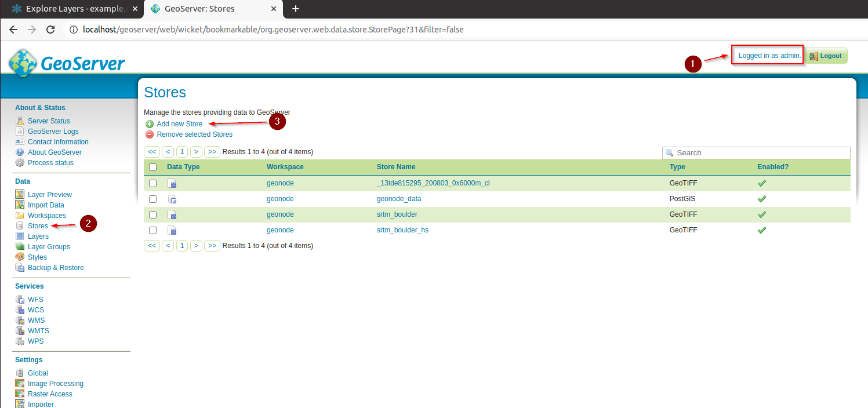Select the GeoServer: Stores browser tab

coord(213,9)
